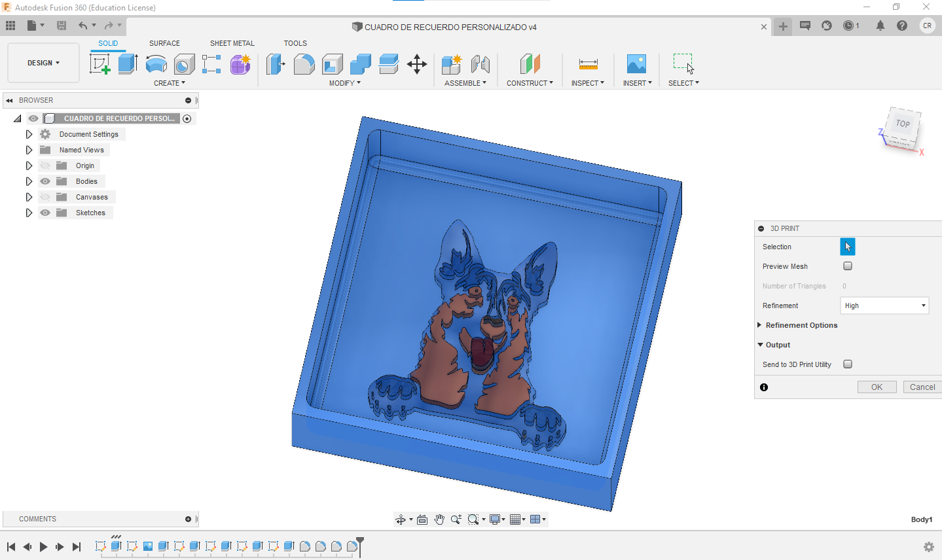
Task: Open the Refinement dropdown
Action: click(x=884, y=306)
